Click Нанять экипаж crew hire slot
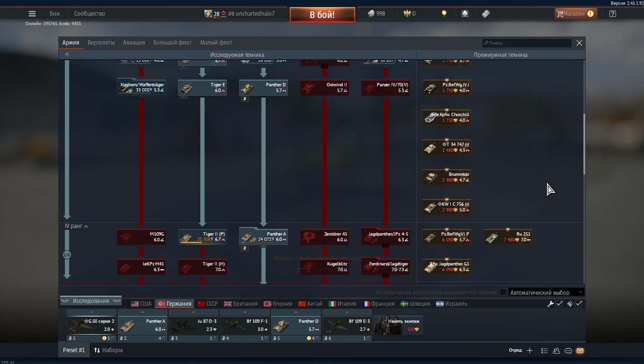 [398, 325]
